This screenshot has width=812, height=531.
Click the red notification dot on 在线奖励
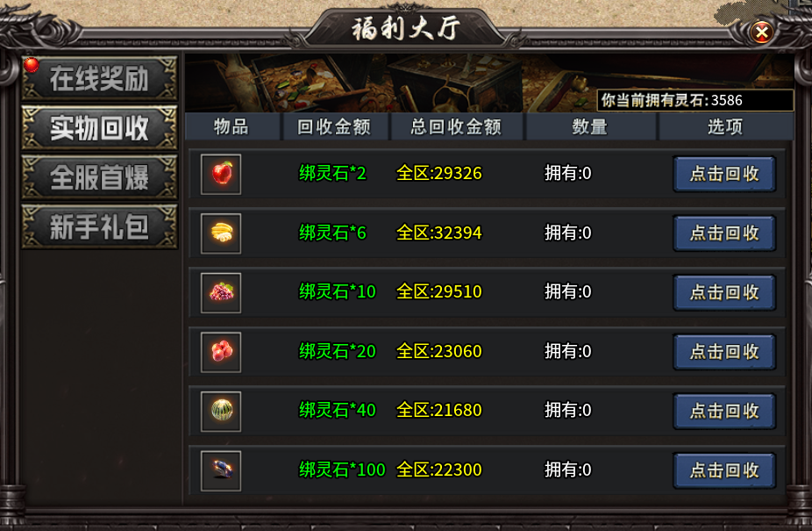pyautogui.click(x=32, y=65)
